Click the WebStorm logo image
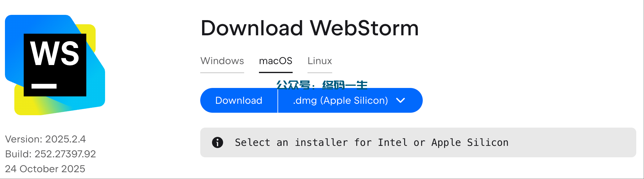This screenshot has height=179, width=644. 55,65
